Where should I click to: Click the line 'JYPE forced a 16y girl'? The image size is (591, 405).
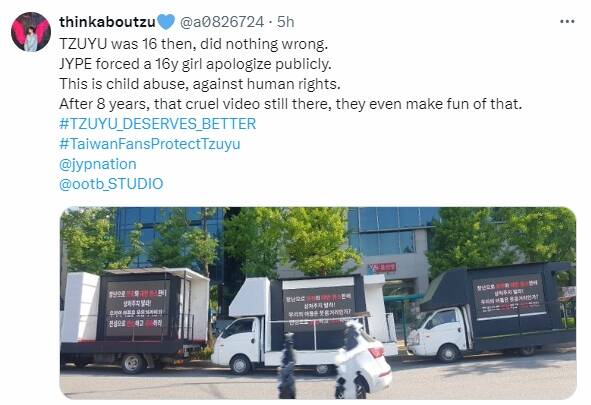click(x=195, y=64)
